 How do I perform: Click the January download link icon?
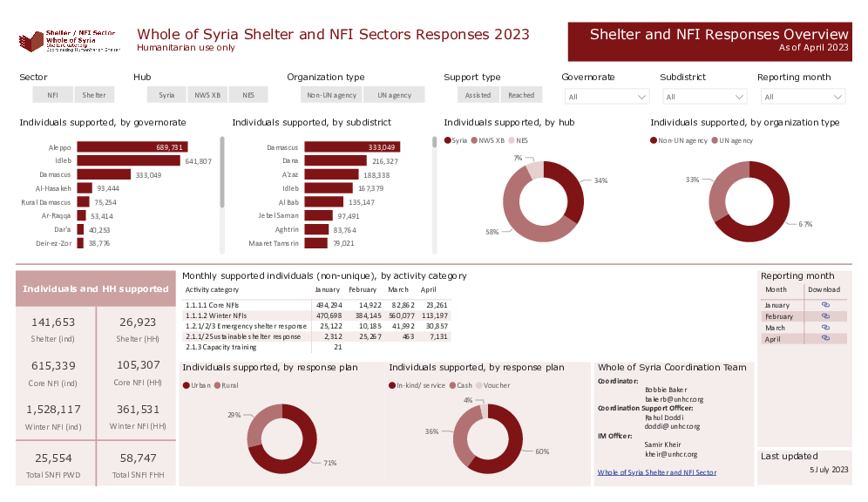pos(824,305)
